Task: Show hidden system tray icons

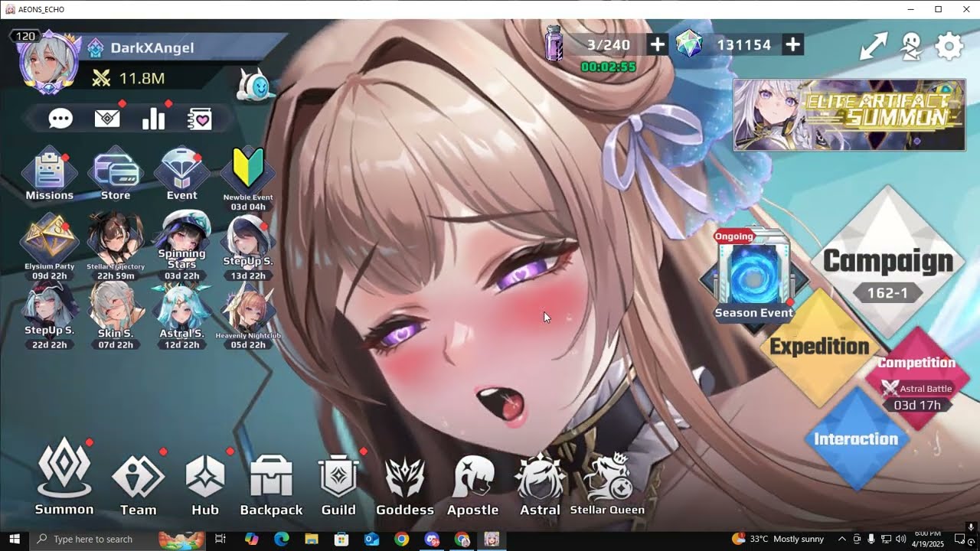Action: click(842, 540)
